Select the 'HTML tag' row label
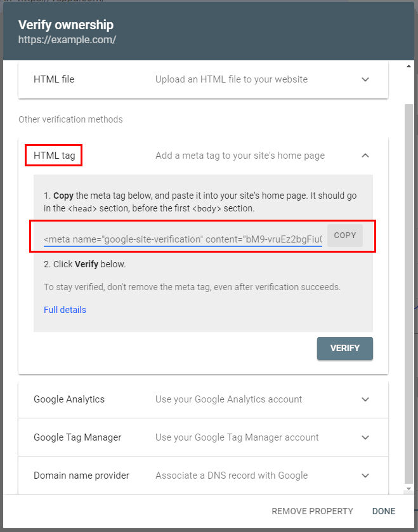The height and width of the screenshot is (532, 418). click(x=55, y=156)
